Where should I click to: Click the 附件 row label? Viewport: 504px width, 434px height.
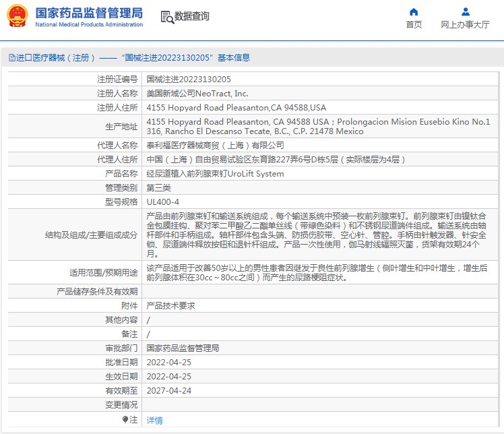129,306
